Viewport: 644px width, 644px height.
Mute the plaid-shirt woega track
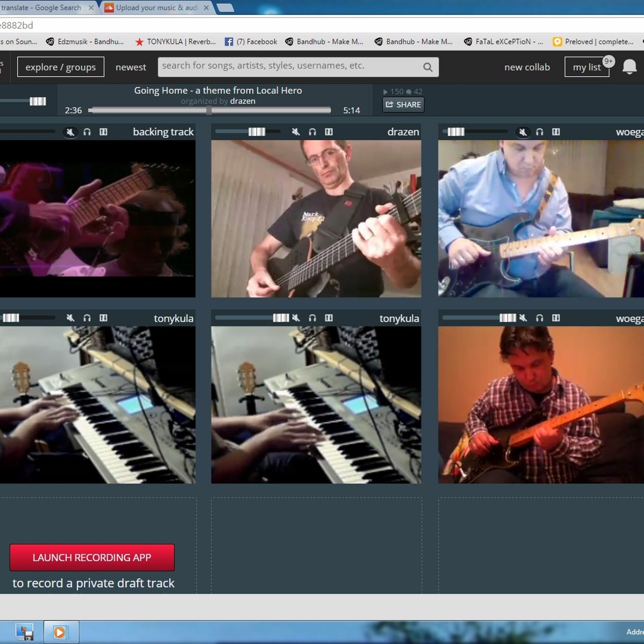point(523,318)
